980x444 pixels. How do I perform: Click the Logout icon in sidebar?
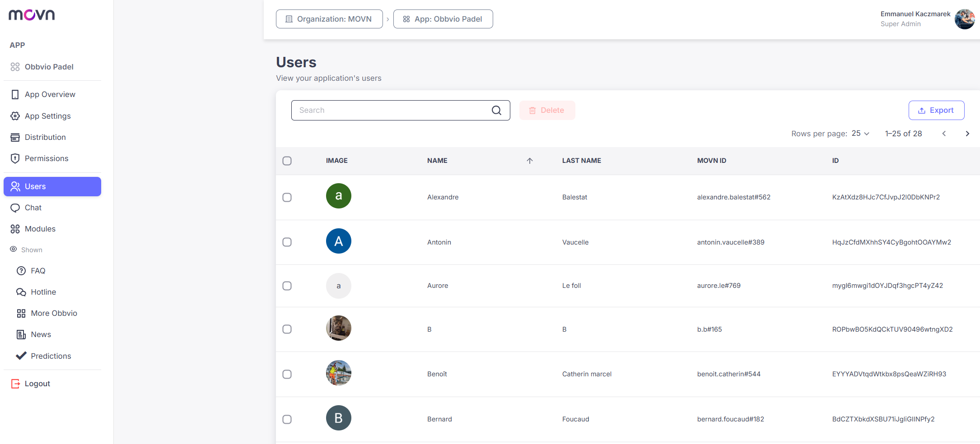(15, 384)
